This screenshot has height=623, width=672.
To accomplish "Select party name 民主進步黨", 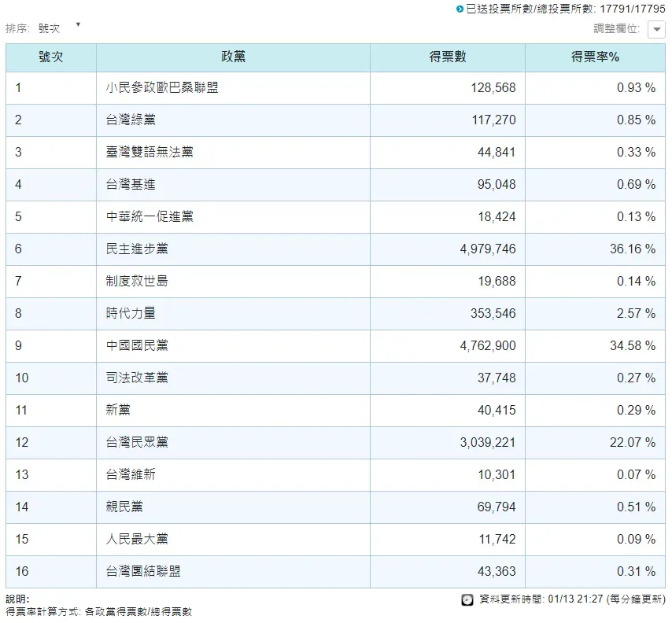I will pos(137,249).
